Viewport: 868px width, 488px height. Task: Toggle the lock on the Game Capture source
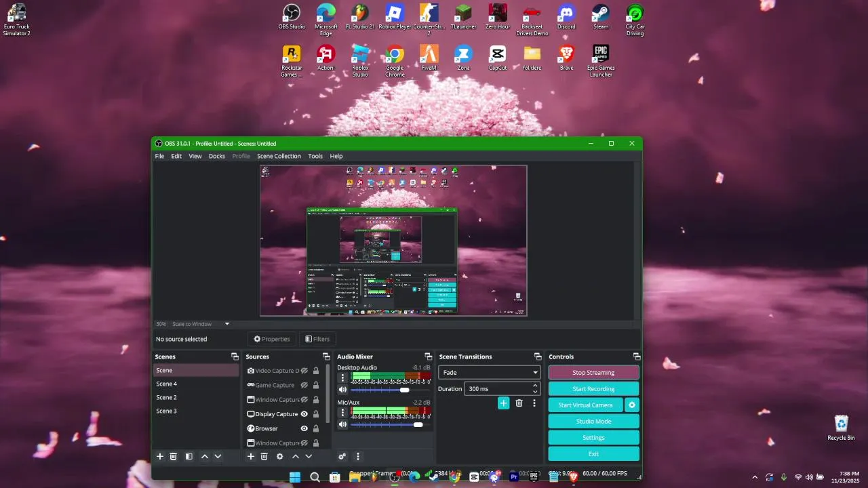pyautogui.click(x=316, y=385)
